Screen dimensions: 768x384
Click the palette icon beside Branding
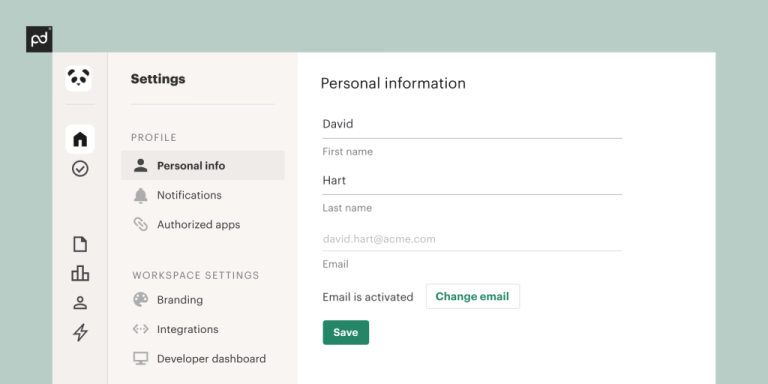[141, 300]
